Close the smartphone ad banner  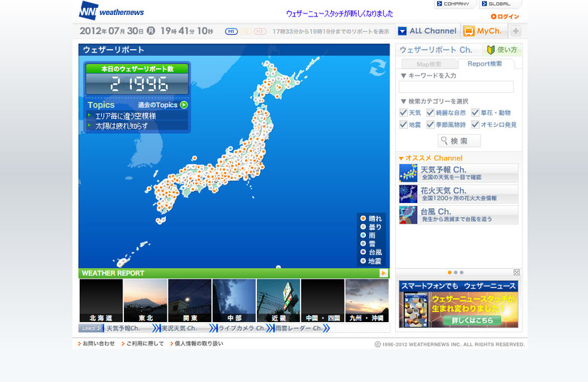[516, 272]
